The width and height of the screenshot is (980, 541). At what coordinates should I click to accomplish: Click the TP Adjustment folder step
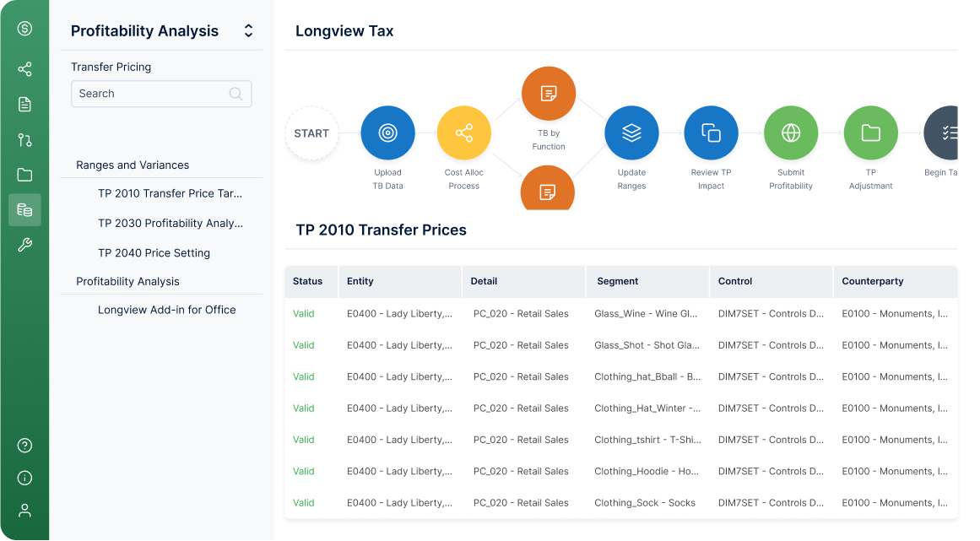click(870, 133)
